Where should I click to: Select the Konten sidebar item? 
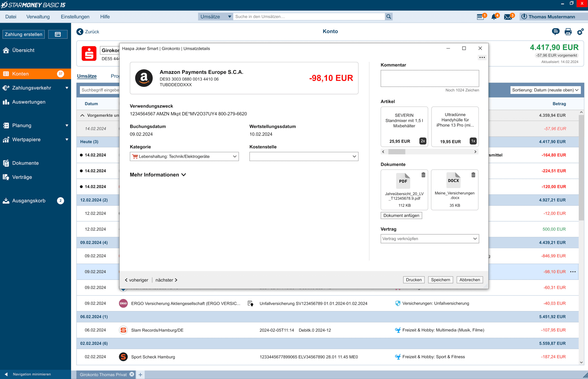36,74
